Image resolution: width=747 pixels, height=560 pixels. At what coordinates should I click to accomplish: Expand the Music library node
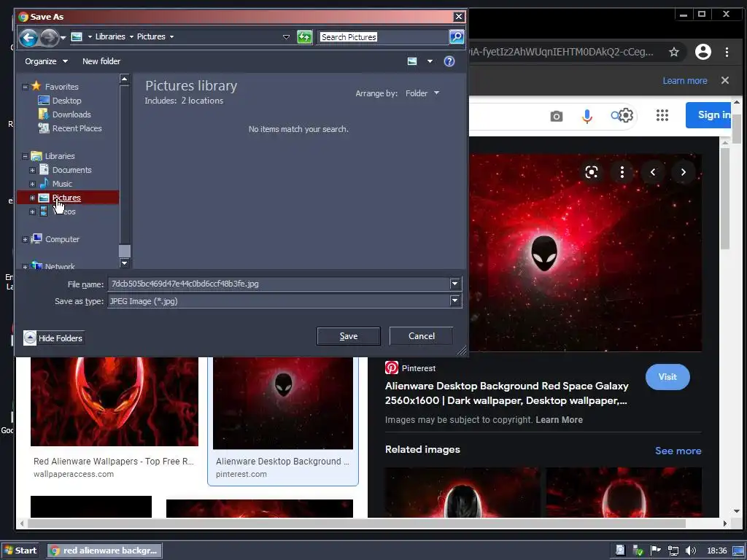click(x=32, y=184)
